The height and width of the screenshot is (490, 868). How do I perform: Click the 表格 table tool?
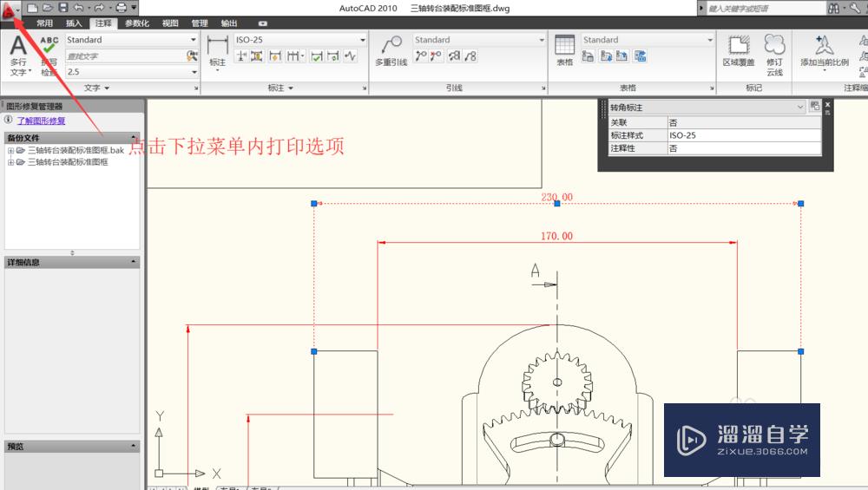pyautogui.click(x=565, y=51)
